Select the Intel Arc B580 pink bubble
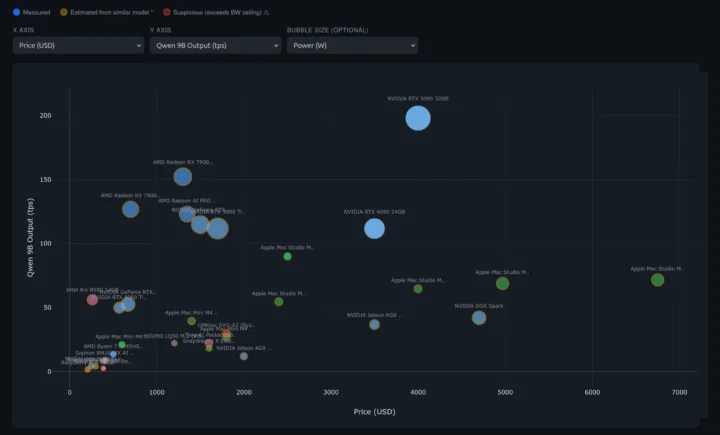Screen dimensions: 720x435 pos(92,300)
